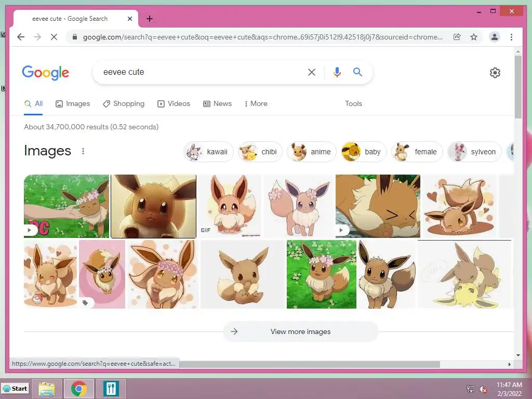The width and height of the screenshot is (532, 399).
Task: Switch to the Videos search tab
Action: (x=174, y=103)
